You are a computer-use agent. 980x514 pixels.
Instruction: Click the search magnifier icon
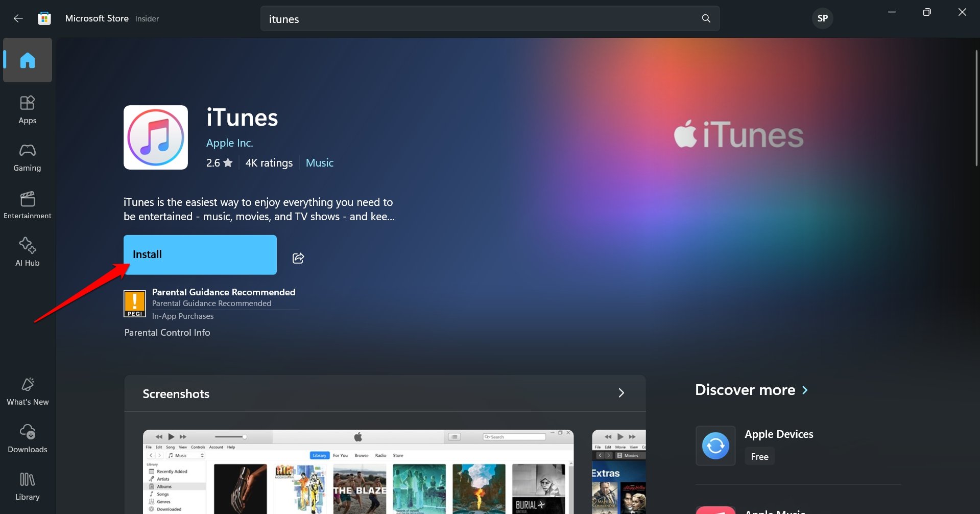[705, 18]
